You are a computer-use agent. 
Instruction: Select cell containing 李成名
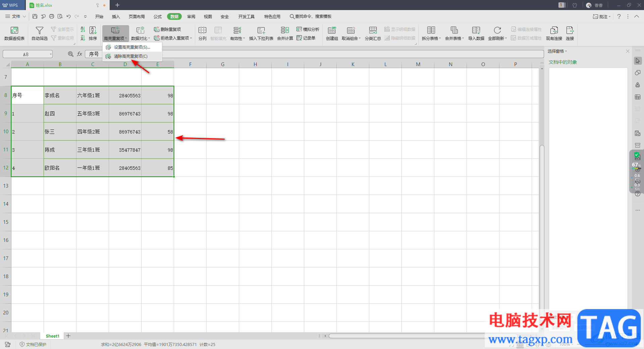[x=60, y=95]
